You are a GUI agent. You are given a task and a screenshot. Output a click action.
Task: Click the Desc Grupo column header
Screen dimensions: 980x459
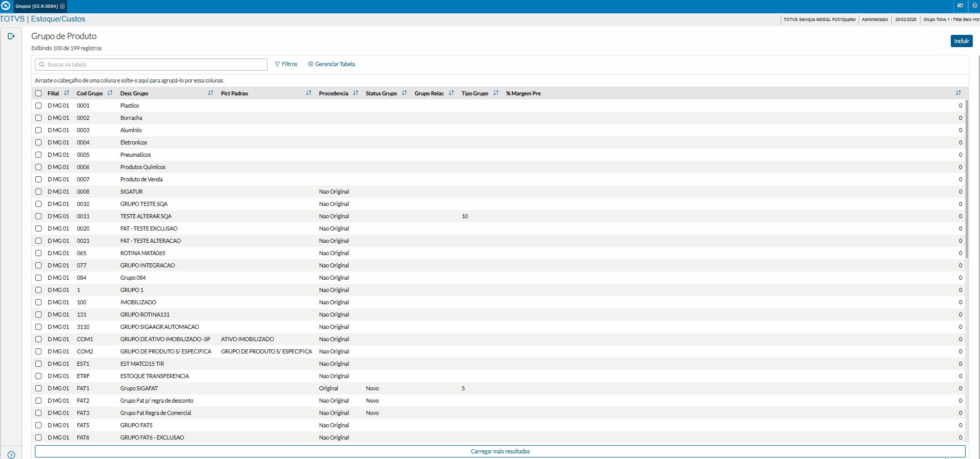tap(134, 93)
